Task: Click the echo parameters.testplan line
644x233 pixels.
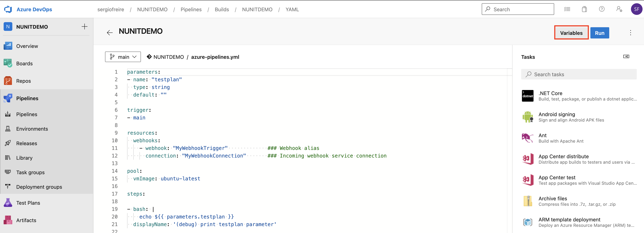Action: pyautogui.click(x=187, y=216)
